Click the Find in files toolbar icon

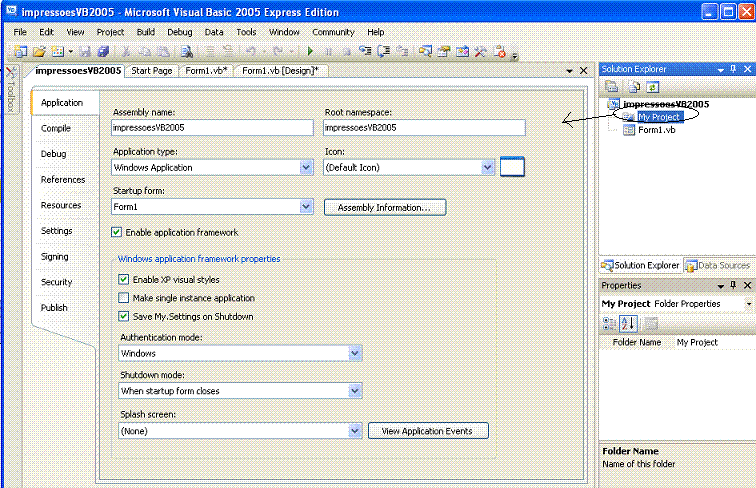pos(187,52)
